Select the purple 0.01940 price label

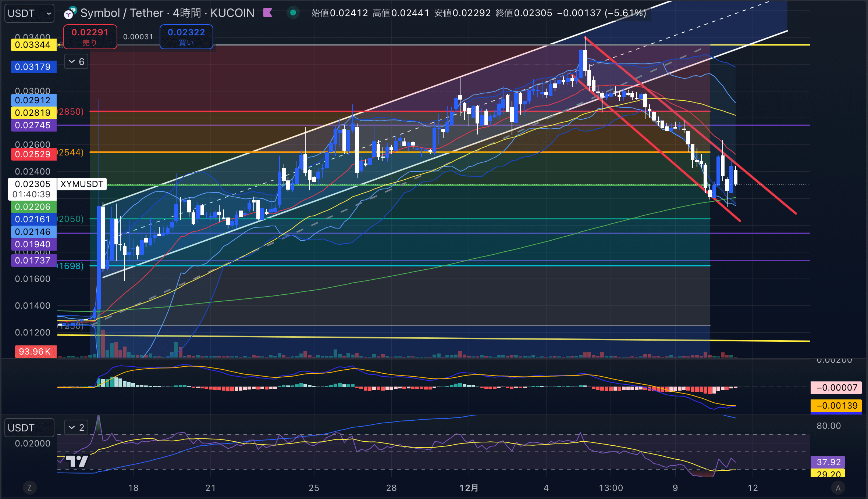click(33, 244)
